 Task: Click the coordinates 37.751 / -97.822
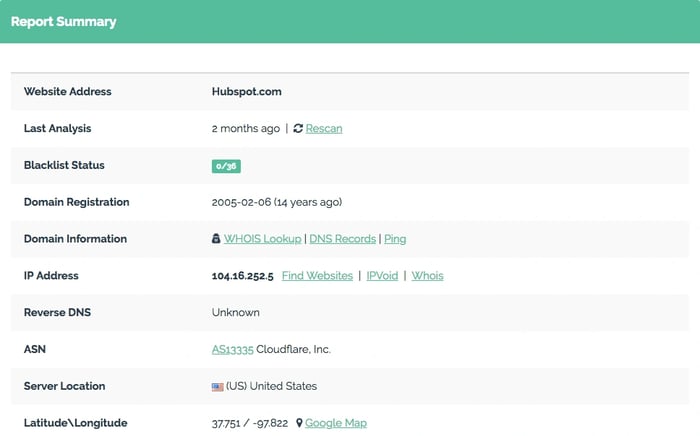point(250,423)
